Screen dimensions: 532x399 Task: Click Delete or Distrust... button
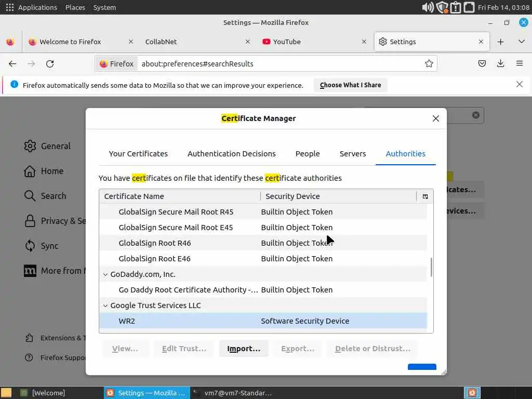click(373, 349)
